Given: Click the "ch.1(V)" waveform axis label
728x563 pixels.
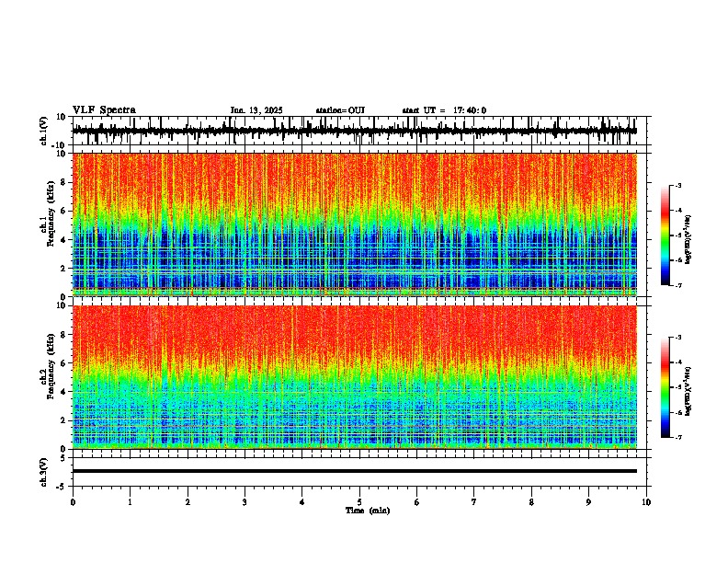Looking at the screenshot, I should 44,131.
